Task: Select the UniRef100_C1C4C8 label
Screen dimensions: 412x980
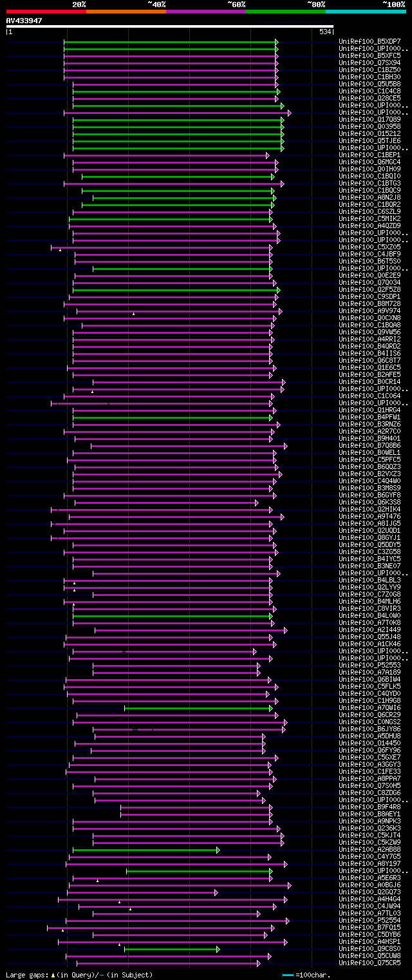Action: [370, 91]
